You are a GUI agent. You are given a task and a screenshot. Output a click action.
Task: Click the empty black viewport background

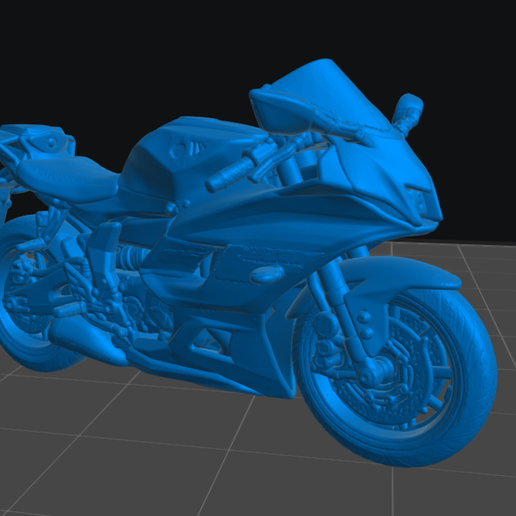[x=133, y=50]
